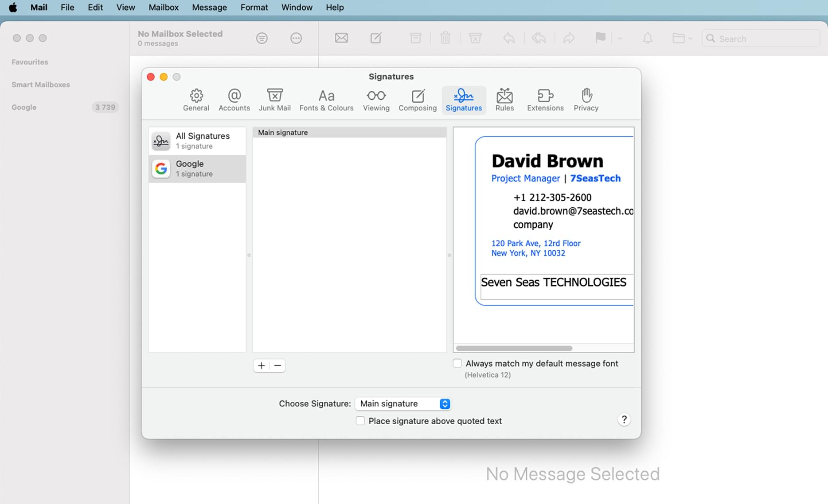
Task: Open Fonts & Colours preferences
Action: point(326,100)
